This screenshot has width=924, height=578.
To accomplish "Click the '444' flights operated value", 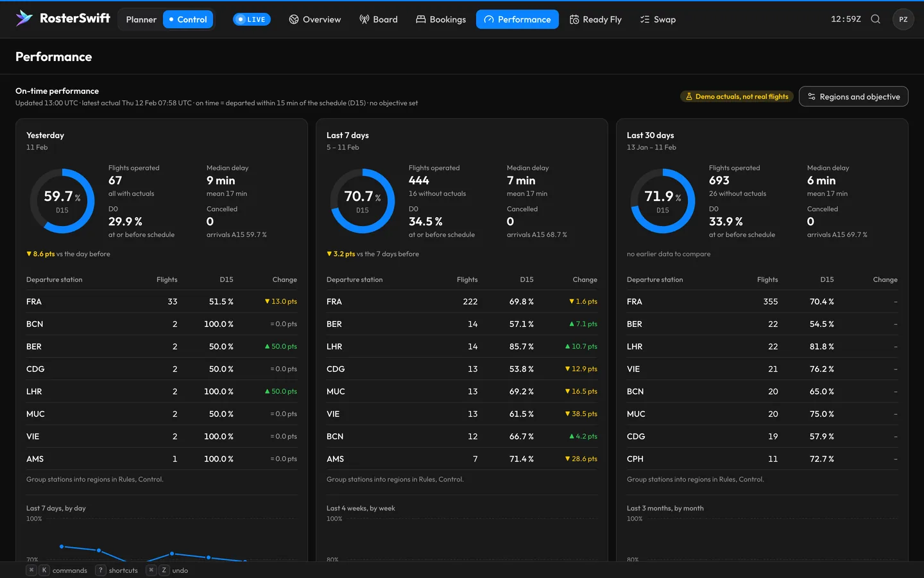I will click(x=419, y=180).
